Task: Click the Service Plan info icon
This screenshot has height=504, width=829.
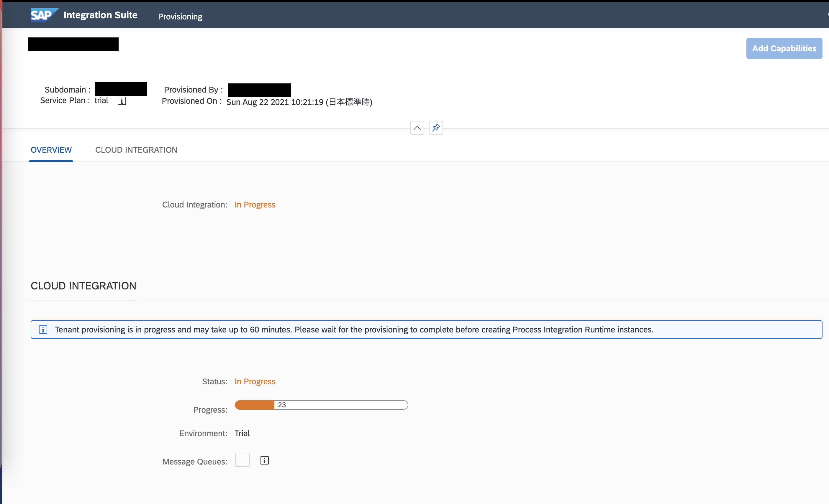Action: (x=122, y=101)
